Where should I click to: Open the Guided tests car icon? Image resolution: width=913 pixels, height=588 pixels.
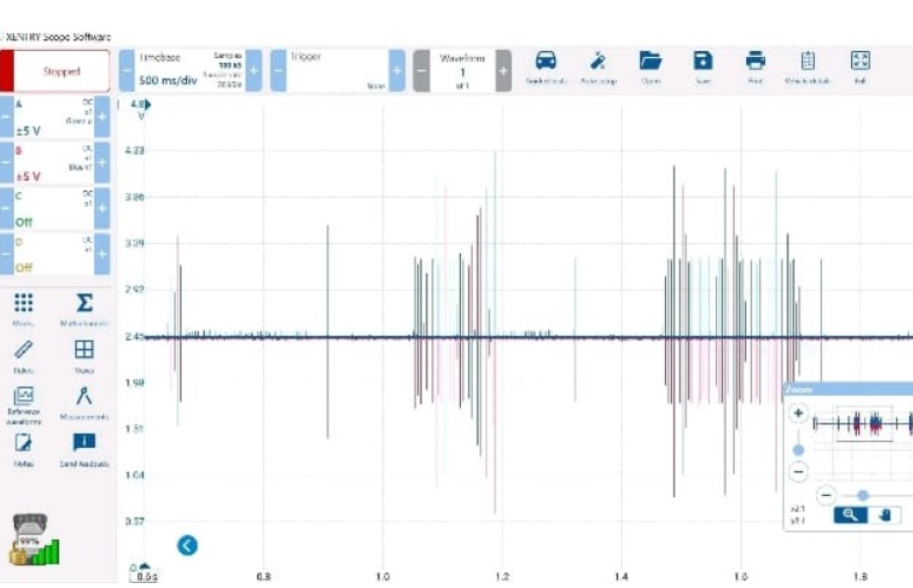[x=545, y=63]
